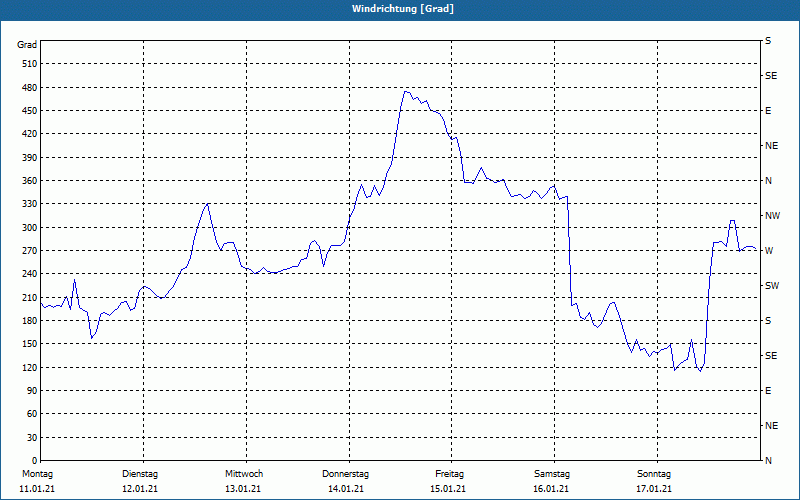Viewport: 800px width, 500px height.
Task: Click the 'SW' compass label
Action: [x=772, y=286]
